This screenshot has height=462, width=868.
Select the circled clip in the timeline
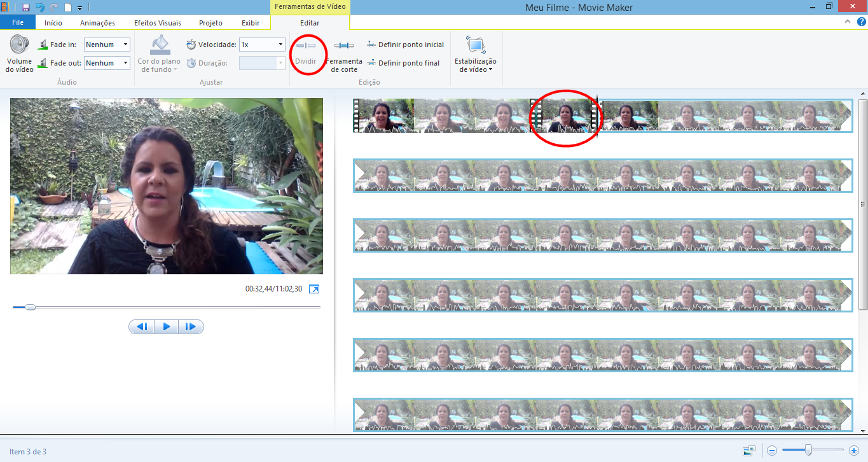point(565,117)
